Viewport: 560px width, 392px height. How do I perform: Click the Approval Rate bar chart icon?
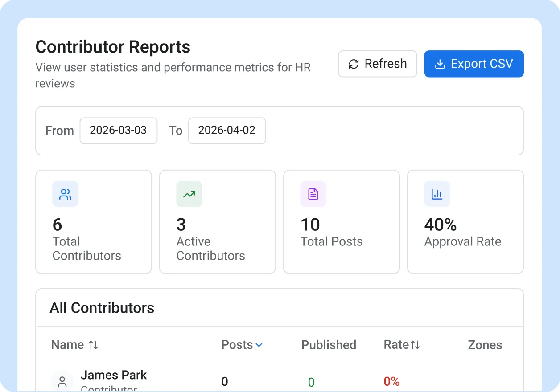click(437, 194)
